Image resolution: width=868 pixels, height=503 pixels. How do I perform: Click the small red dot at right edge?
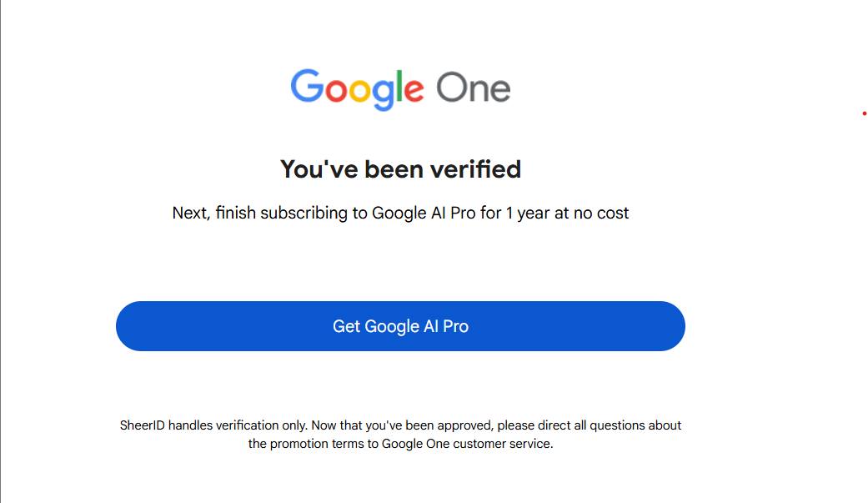coord(864,113)
